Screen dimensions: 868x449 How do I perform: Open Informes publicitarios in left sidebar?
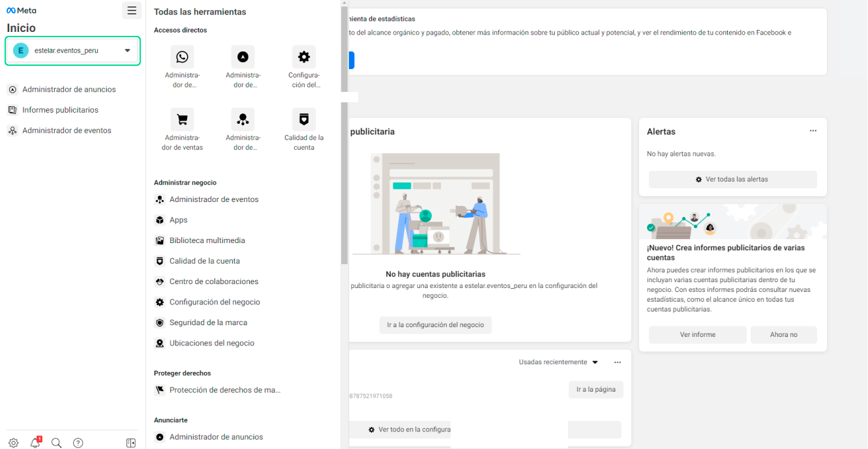pyautogui.click(x=60, y=110)
